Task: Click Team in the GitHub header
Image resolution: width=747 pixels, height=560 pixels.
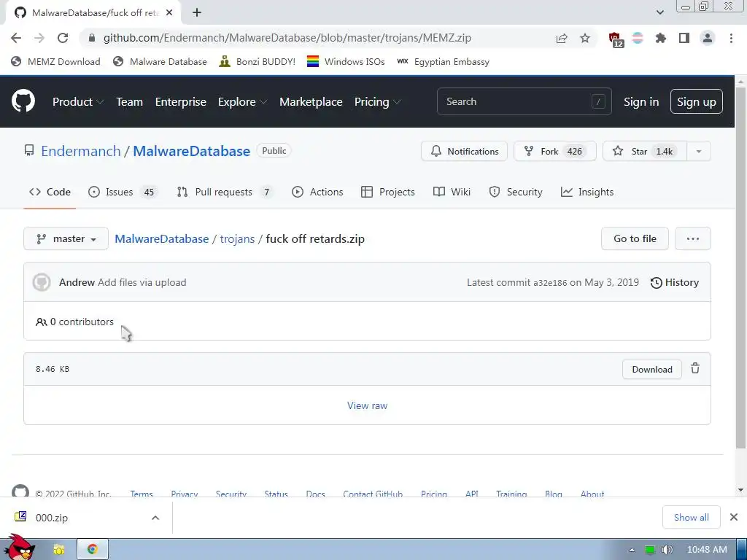Action: point(130,102)
